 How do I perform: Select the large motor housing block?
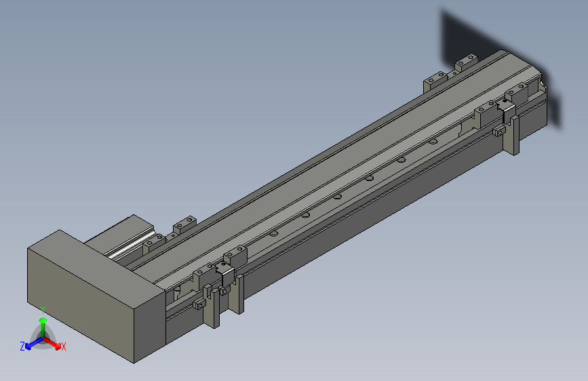tap(96, 295)
